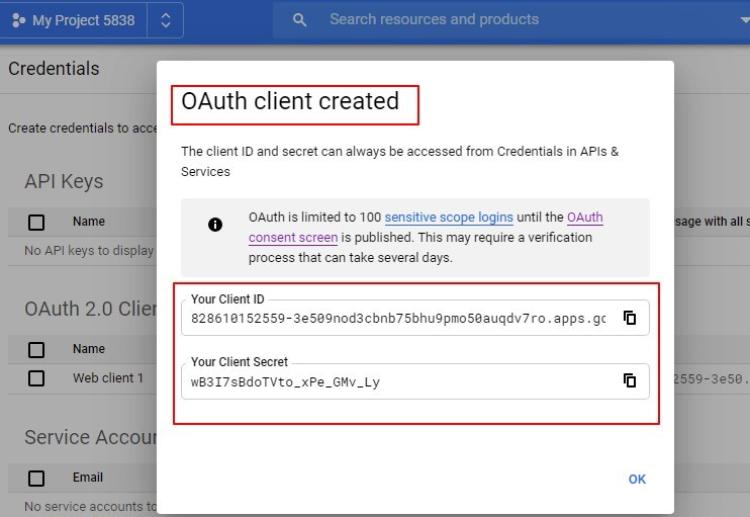Tick the Service Accounts Email checkbox

(36, 478)
